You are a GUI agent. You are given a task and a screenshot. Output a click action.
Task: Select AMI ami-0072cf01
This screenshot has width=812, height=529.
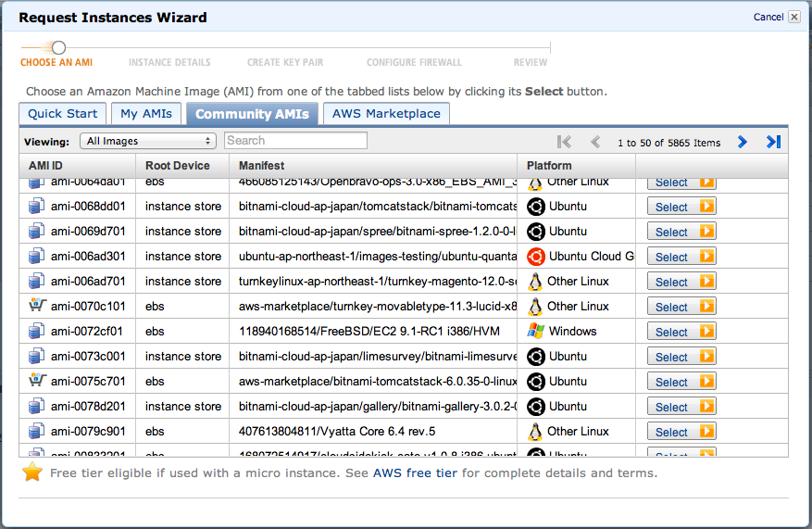coord(681,331)
